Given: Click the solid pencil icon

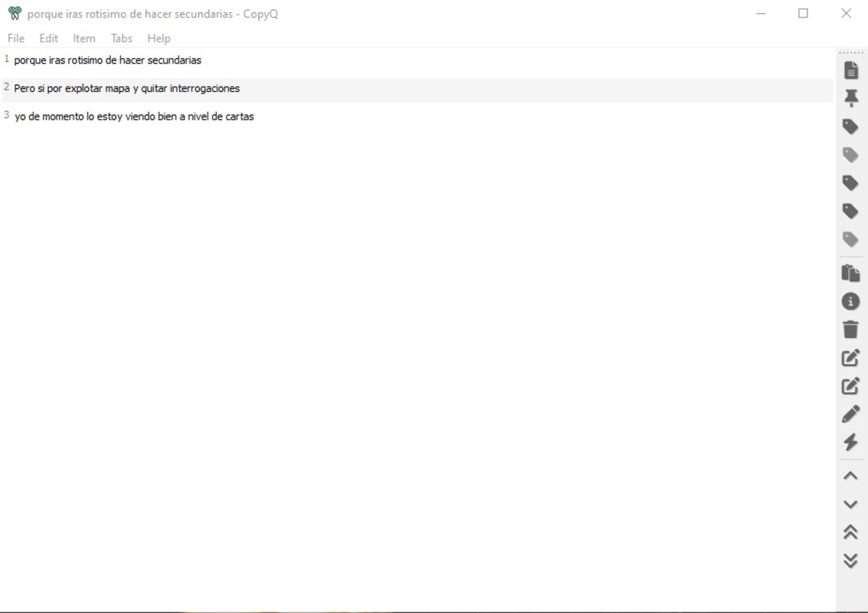Looking at the screenshot, I should 851,414.
